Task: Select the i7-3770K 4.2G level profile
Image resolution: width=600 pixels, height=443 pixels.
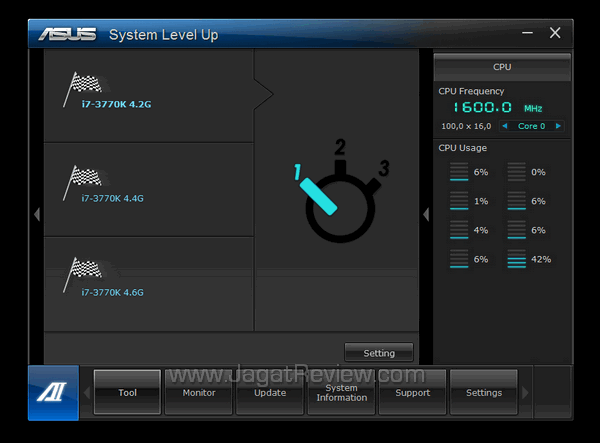Action: pyautogui.click(x=149, y=95)
